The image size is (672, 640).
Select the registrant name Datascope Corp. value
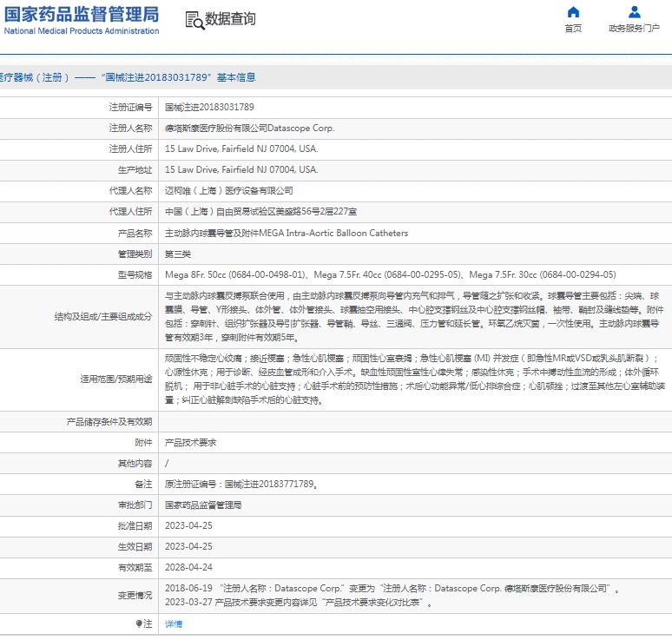249,129
